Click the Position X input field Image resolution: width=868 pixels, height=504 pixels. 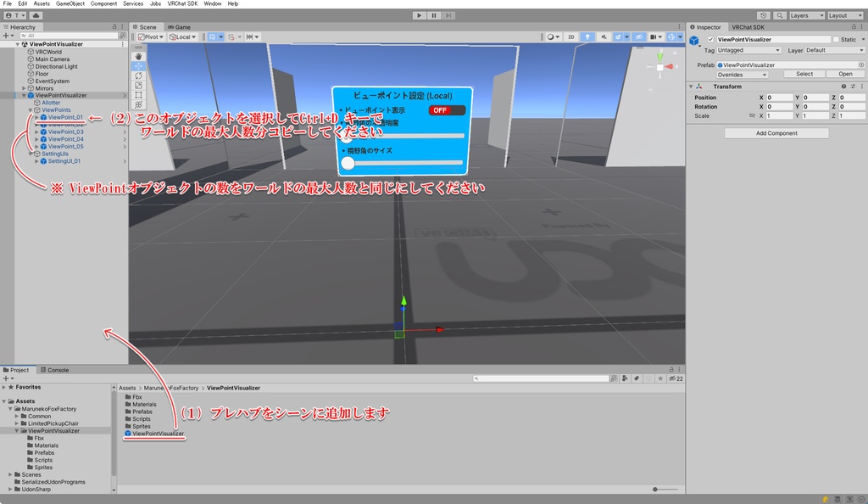tap(780, 98)
